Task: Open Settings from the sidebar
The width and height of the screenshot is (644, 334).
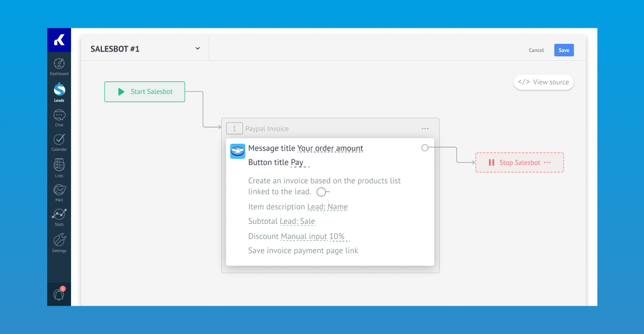Action: [x=59, y=242]
